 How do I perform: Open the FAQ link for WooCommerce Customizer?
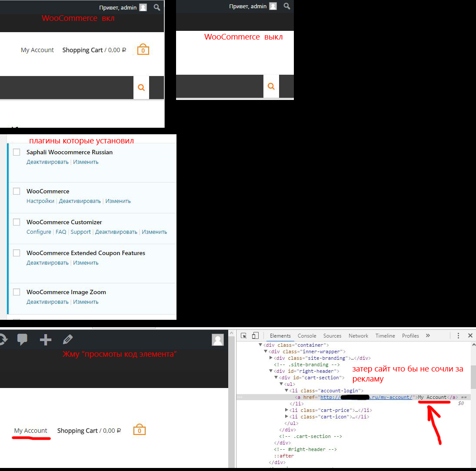pyautogui.click(x=61, y=232)
